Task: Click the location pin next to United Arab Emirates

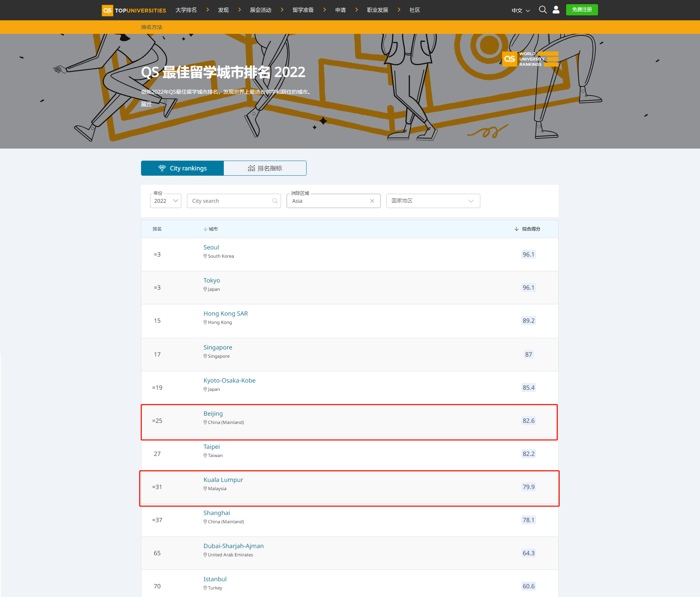Action: [x=205, y=555]
